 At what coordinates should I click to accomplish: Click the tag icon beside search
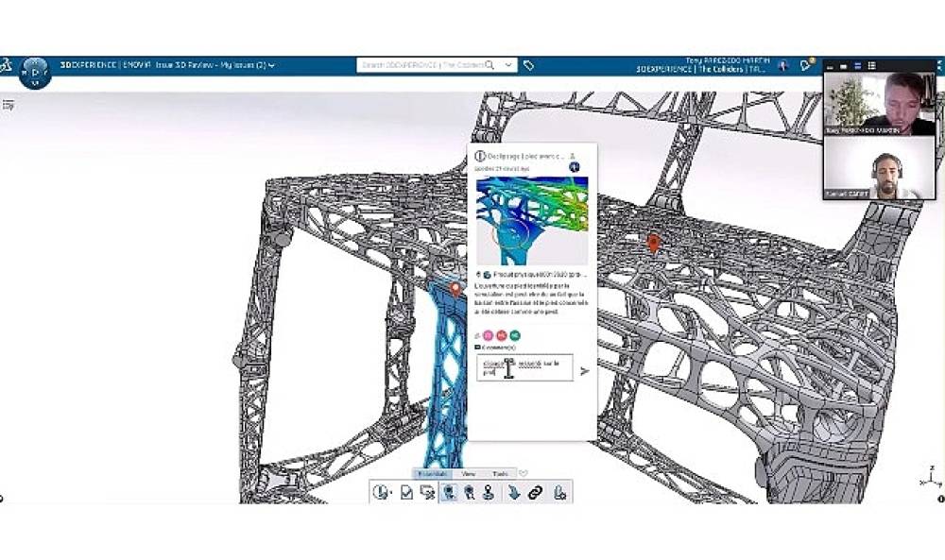[x=529, y=66]
